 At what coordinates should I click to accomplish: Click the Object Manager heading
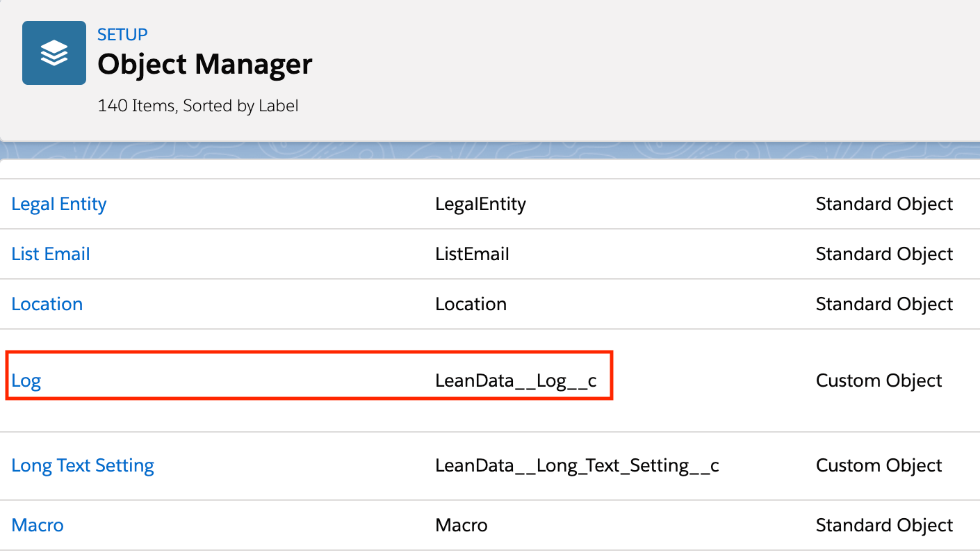pyautogui.click(x=205, y=64)
